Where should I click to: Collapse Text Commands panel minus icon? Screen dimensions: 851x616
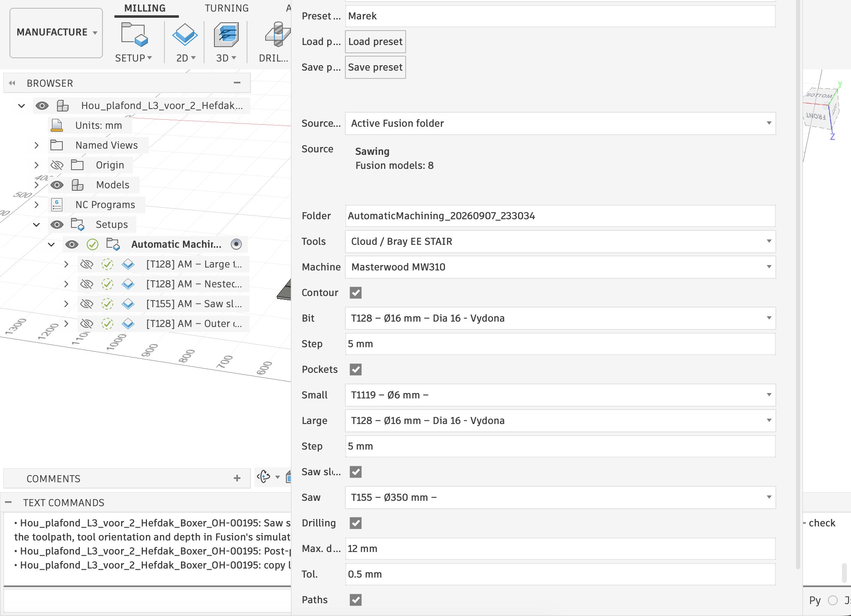(8, 502)
